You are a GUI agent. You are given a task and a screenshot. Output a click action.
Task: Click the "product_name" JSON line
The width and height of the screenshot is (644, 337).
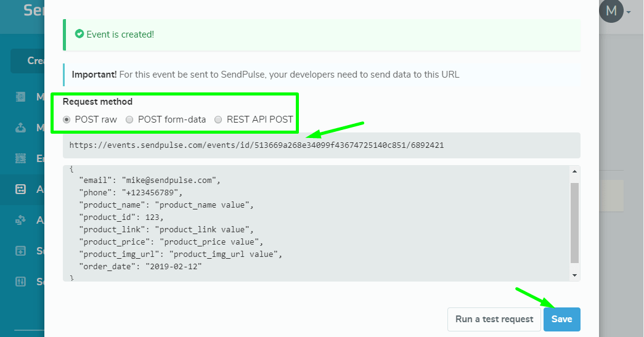tap(166, 205)
